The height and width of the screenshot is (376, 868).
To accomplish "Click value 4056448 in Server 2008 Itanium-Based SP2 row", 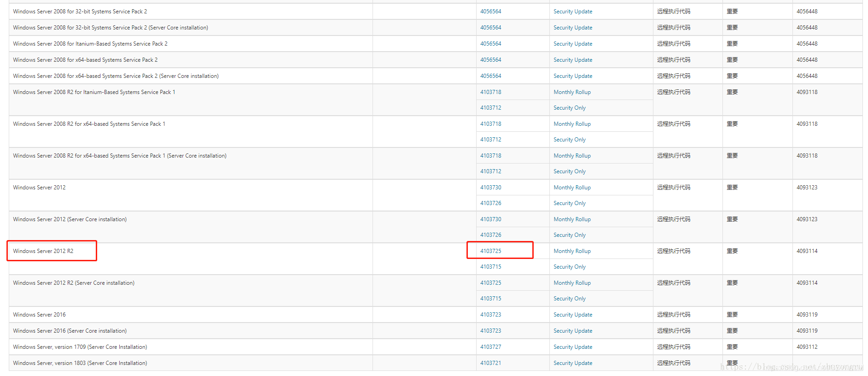I will coord(807,44).
